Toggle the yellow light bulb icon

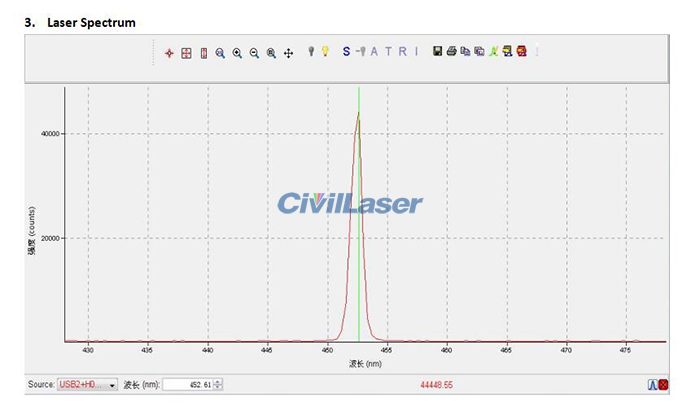click(x=325, y=51)
